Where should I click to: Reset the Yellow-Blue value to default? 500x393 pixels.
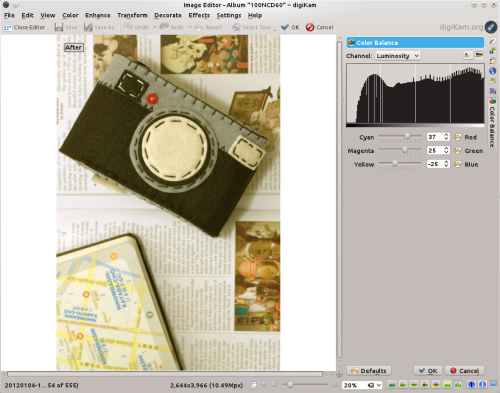[x=458, y=164]
